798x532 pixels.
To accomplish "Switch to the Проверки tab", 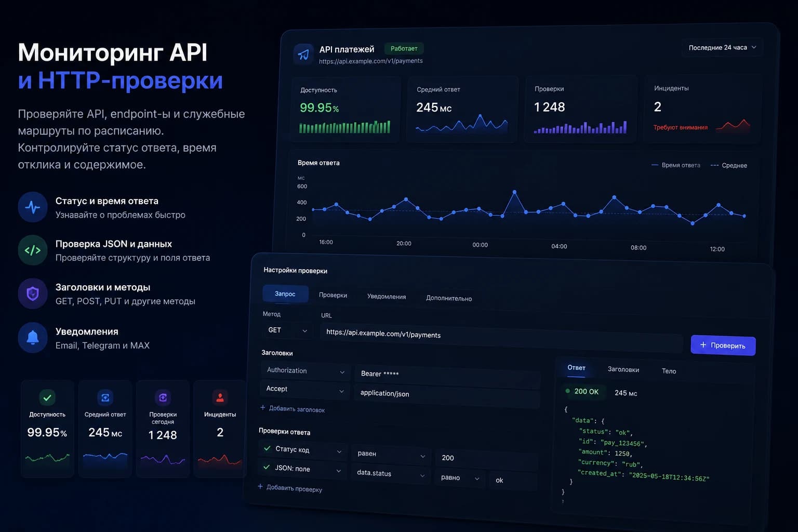I will pos(333,295).
